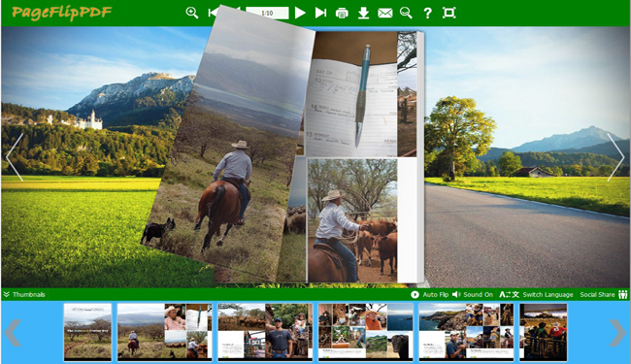Download the flipbook using the download icon

(x=363, y=13)
